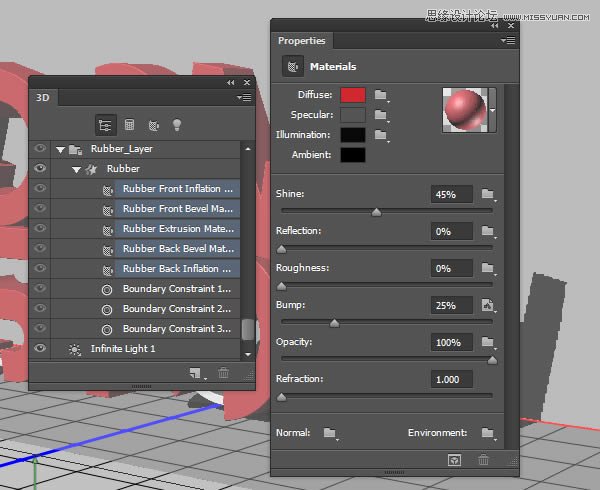600x490 pixels.
Task: Click the Bump slider handle
Action: click(334, 323)
